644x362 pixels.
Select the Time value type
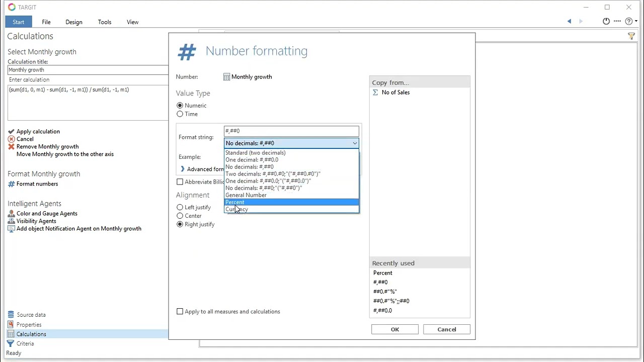point(180,114)
